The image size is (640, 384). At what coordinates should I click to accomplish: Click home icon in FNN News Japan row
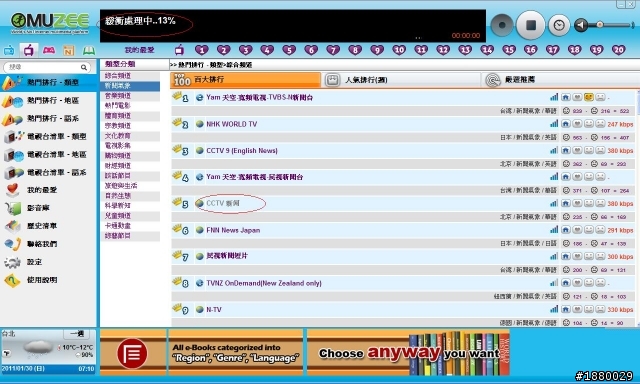point(566,230)
